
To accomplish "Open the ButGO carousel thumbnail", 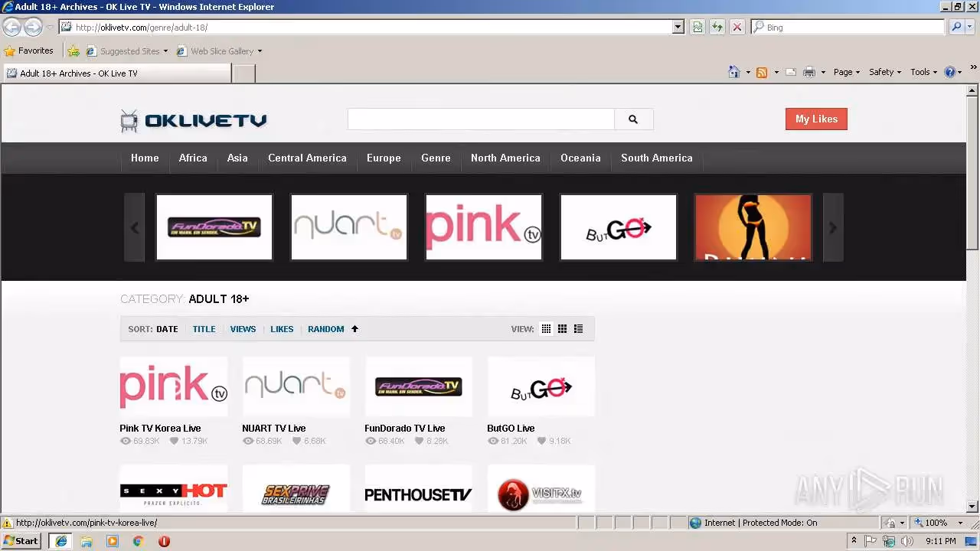I will click(619, 227).
